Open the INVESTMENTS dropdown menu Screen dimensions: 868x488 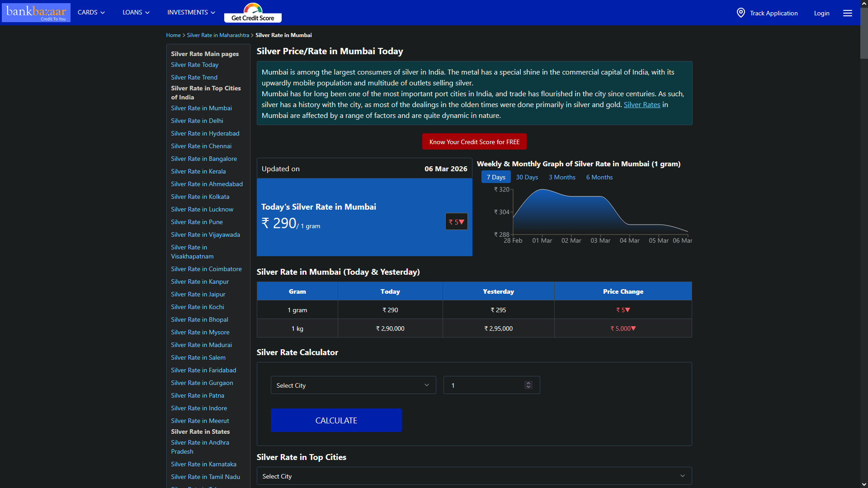coord(191,12)
